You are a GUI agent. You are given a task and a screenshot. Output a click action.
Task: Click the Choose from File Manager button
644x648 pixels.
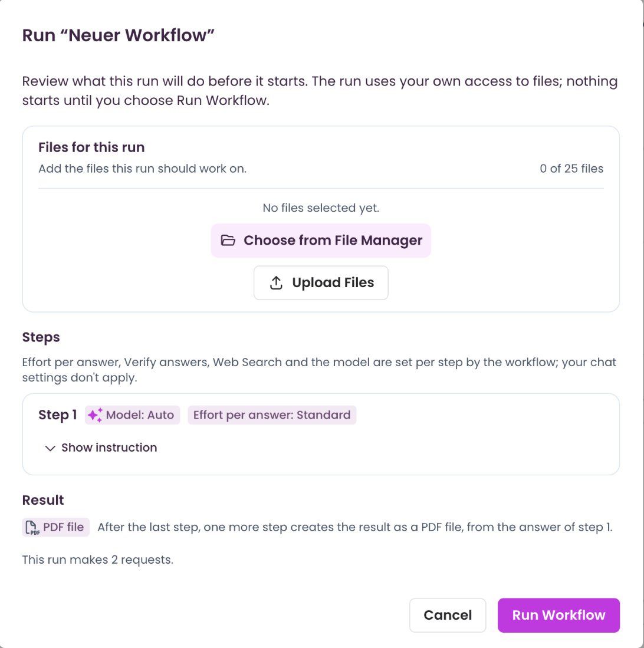(x=321, y=241)
